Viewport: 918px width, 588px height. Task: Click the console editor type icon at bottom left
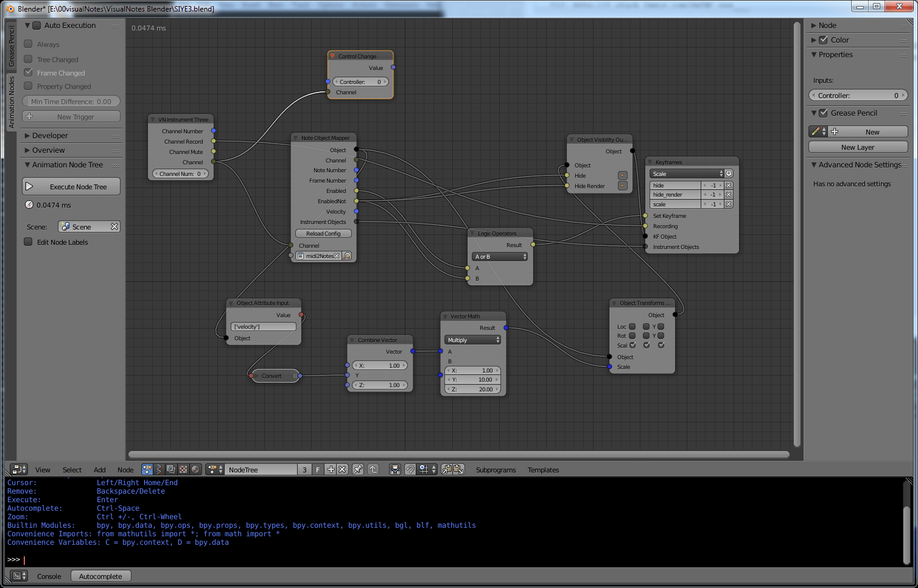coord(17,575)
